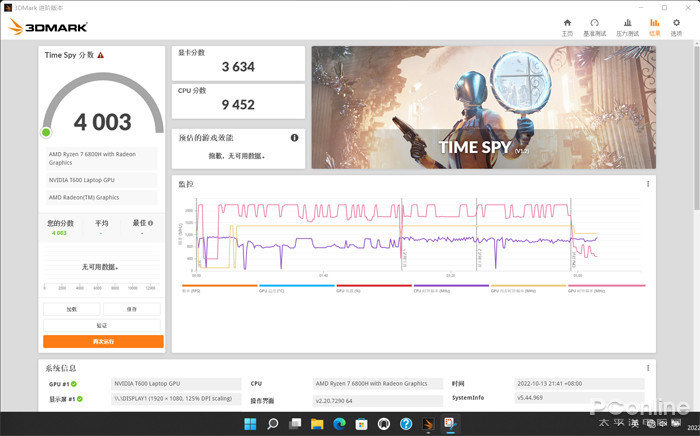The height and width of the screenshot is (436, 700).
Task: Click the CPU score value 9 452
Action: point(238,105)
